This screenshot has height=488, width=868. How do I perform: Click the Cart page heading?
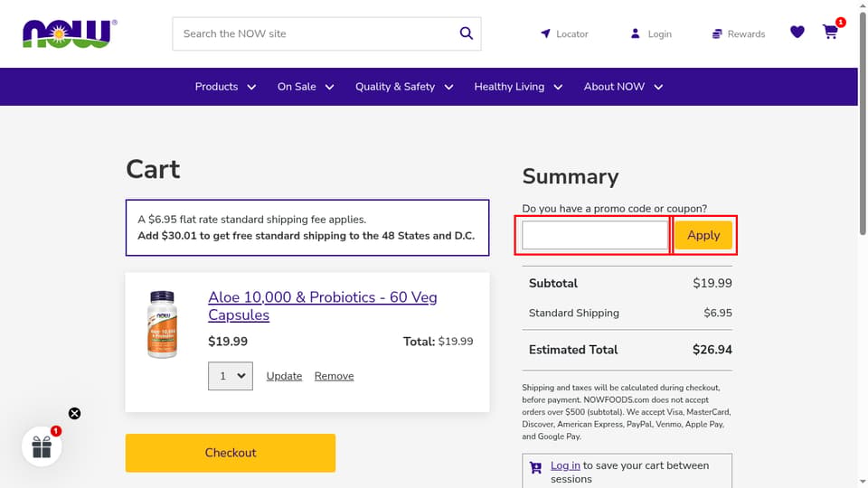tap(153, 169)
